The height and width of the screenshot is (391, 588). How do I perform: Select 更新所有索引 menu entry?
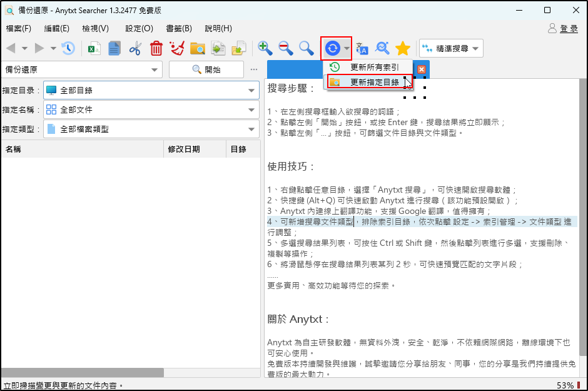(x=373, y=67)
